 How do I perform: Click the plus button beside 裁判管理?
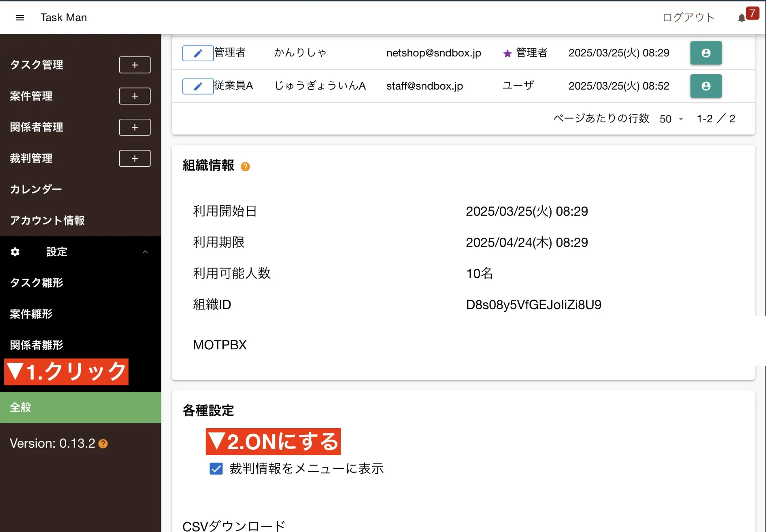[x=134, y=158]
